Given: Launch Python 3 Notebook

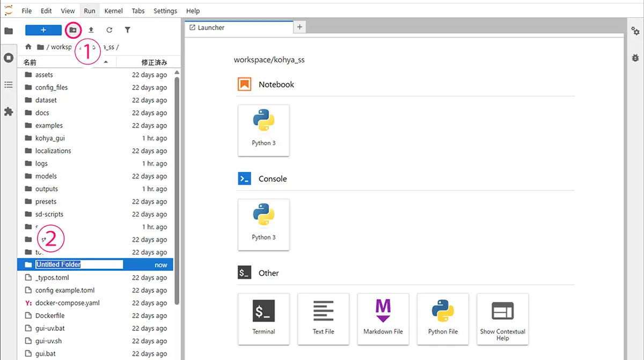Looking at the screenshot, I should (264, 130).
